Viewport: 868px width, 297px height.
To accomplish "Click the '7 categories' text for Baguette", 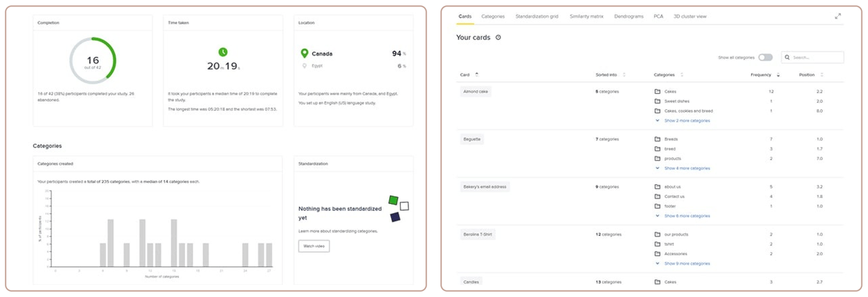I will [x=607, y=139].
